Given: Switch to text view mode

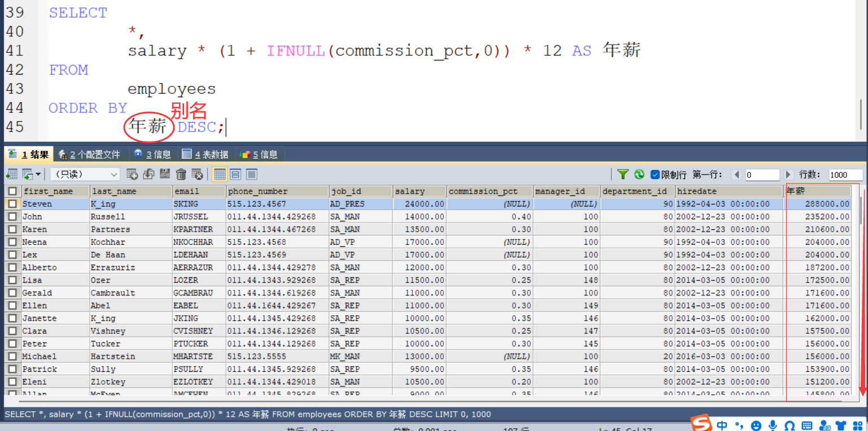Looking at the screenshot, I should pos(251,174).
